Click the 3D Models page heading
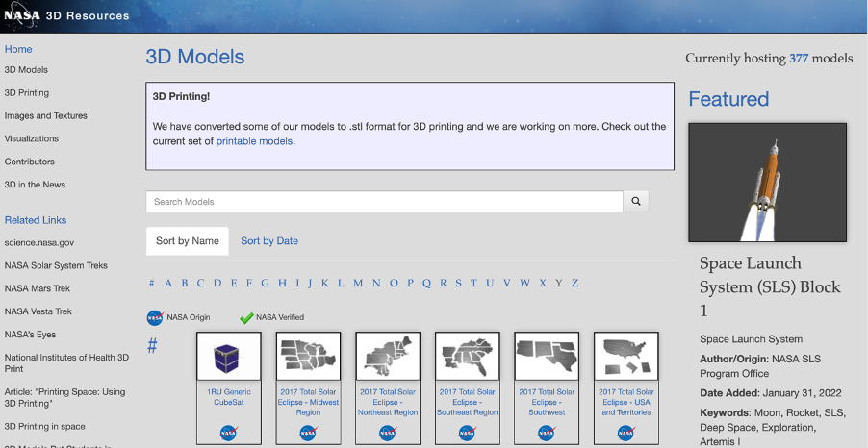Viewport: 868px width, 448px height. [x=194, y=57]
